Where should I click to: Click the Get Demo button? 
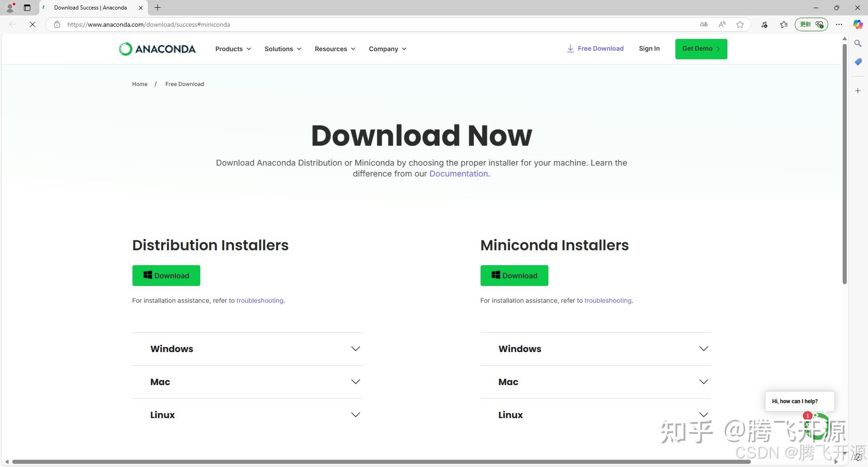point(701,49)
